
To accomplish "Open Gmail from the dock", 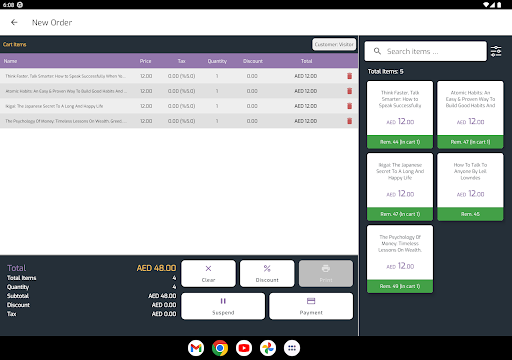I will click(196, 348).
